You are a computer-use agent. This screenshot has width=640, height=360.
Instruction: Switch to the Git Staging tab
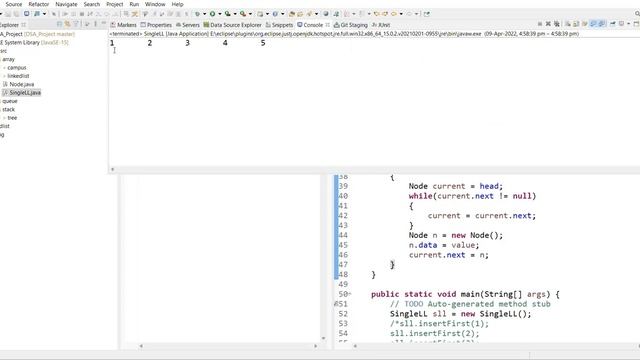tap(351, 25)
